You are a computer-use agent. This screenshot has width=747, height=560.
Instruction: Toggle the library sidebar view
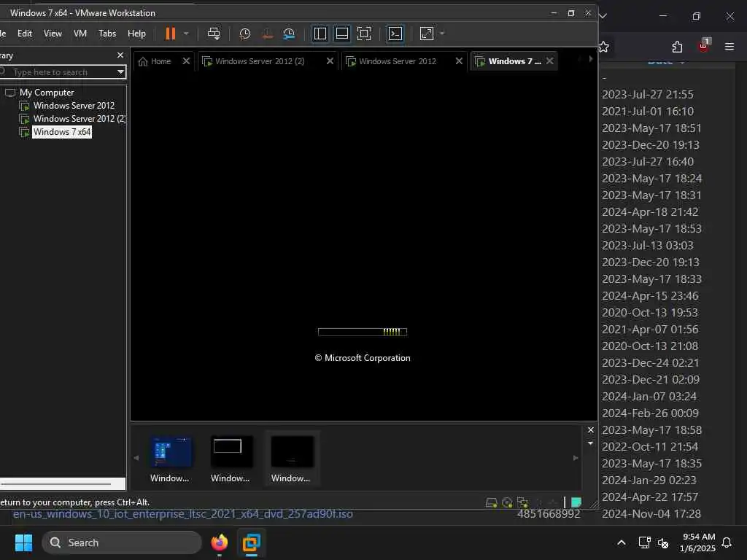(320, 34)
